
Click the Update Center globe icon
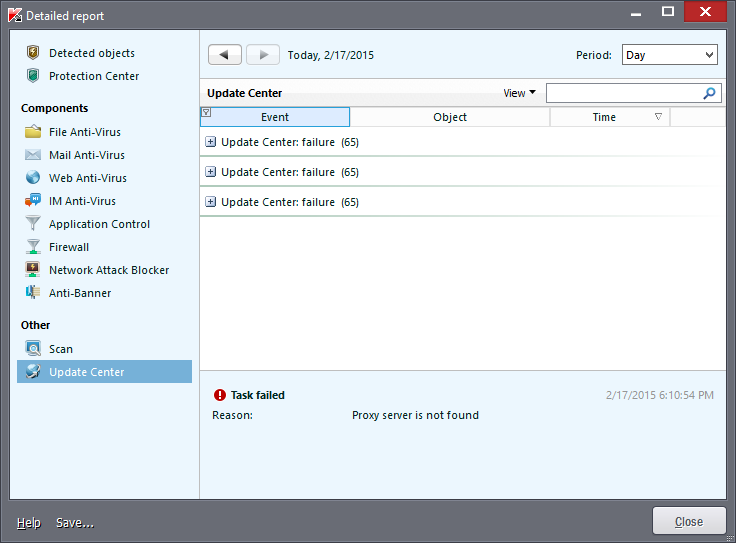pos(33,371)
